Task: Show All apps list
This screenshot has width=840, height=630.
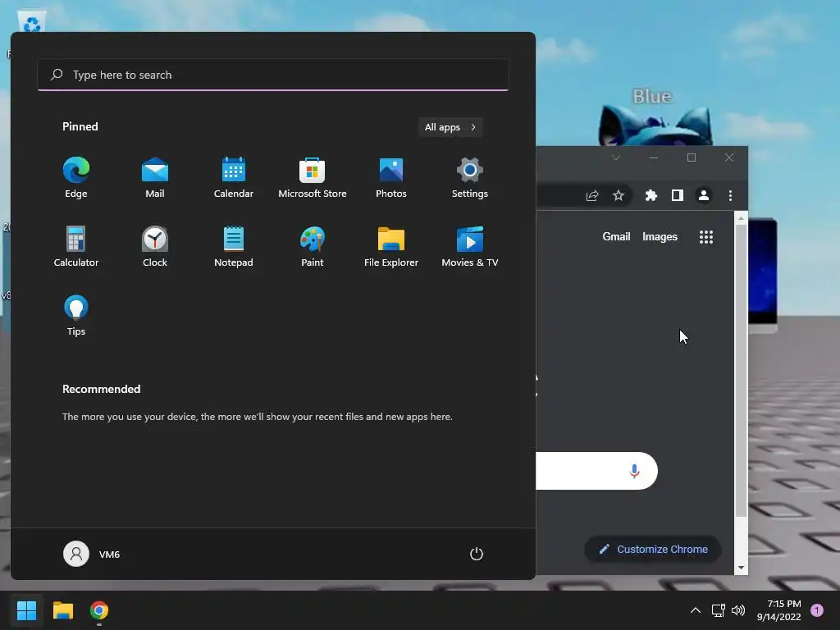Action: (x=450, y=127)
